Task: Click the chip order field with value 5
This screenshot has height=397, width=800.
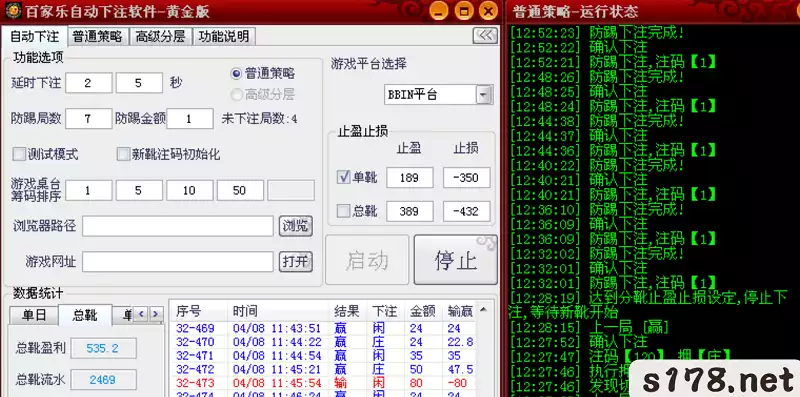Action: (x=139, y=190)
